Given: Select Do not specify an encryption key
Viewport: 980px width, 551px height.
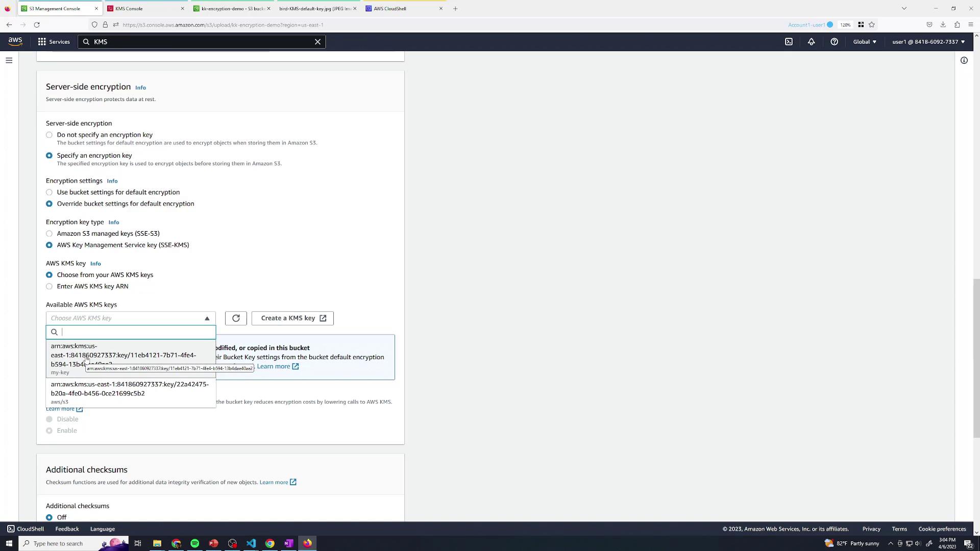Looking at the screenshot, I should pyautogui.click(x=49, y=135).
